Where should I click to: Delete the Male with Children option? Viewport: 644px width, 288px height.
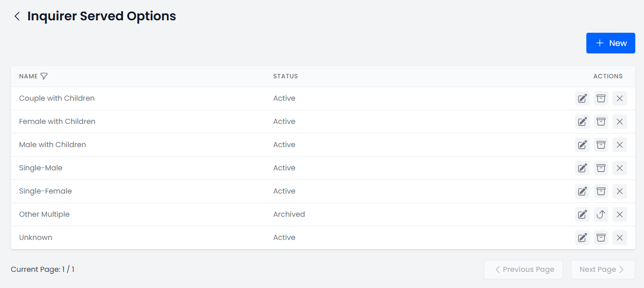pyautogui.click(x=620, y=145)
